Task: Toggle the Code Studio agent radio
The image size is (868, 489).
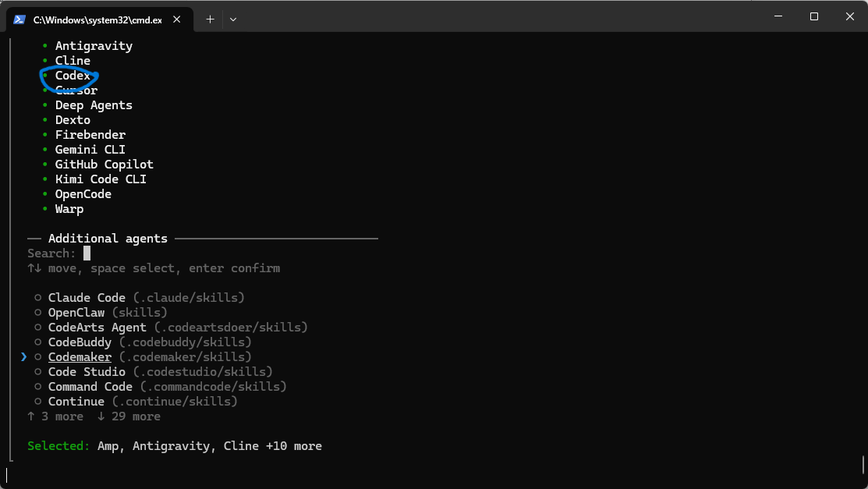Action: point(37,372)
